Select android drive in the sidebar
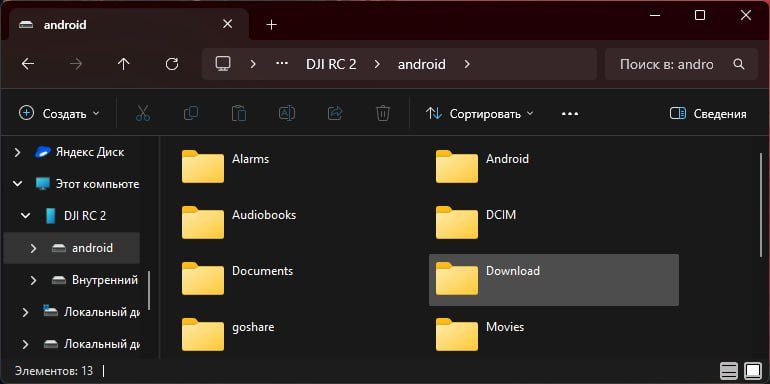Screen dimensions: 770x384 pos(82,248)
